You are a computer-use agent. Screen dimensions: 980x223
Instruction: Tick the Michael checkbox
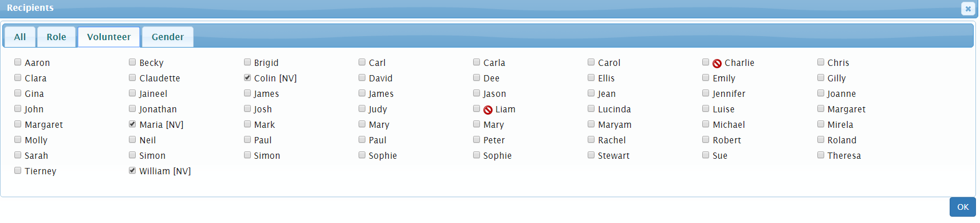click(x=706, y=124)
